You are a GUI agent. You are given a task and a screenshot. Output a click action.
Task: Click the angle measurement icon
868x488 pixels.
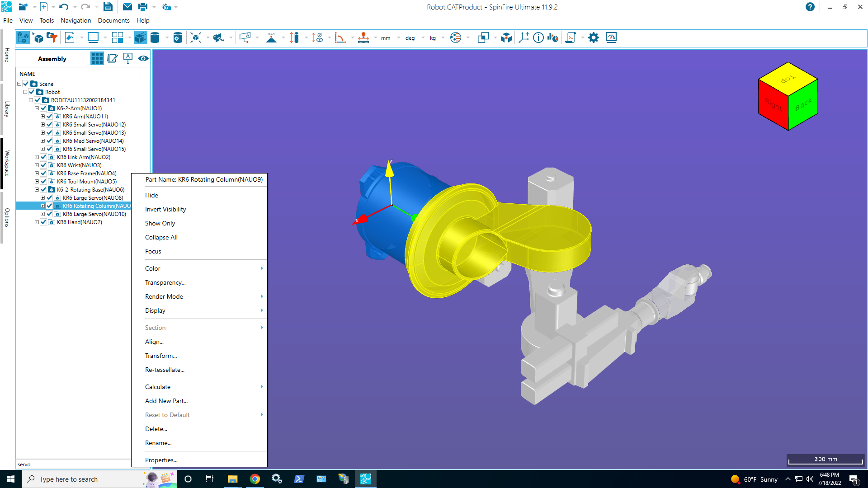tap(340, 38)
